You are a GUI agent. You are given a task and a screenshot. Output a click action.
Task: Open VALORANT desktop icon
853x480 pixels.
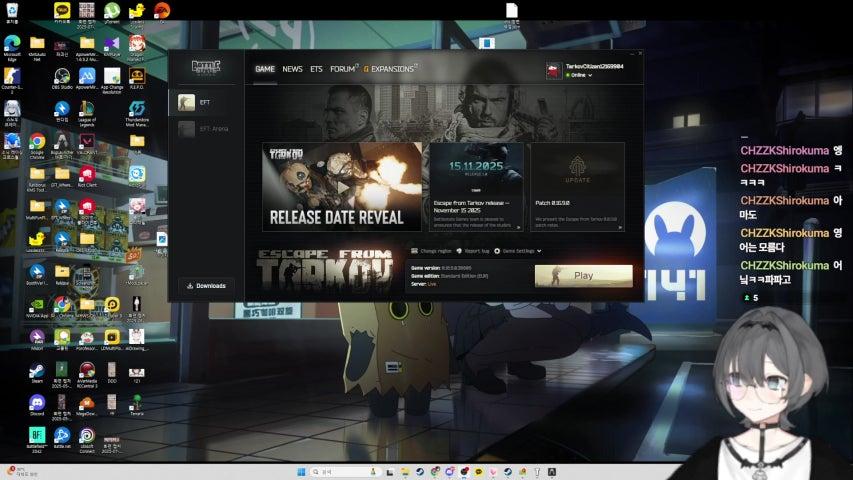(87, 144)
